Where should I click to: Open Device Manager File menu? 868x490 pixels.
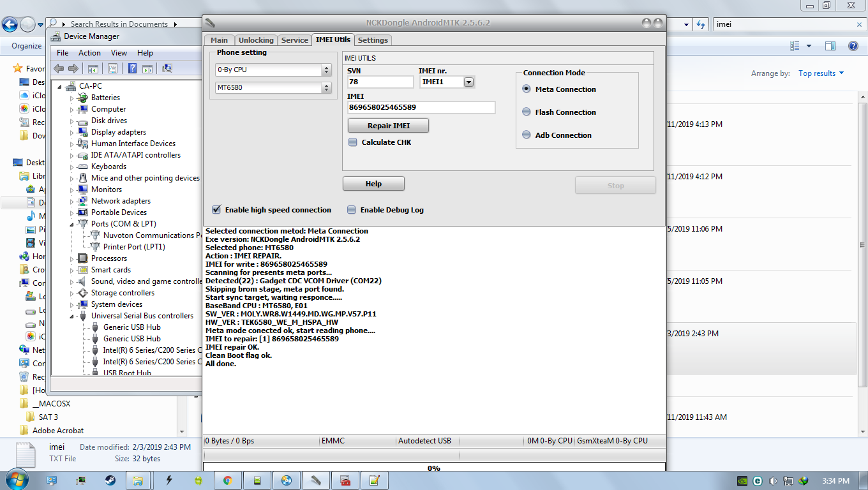[x=63, y=53]
